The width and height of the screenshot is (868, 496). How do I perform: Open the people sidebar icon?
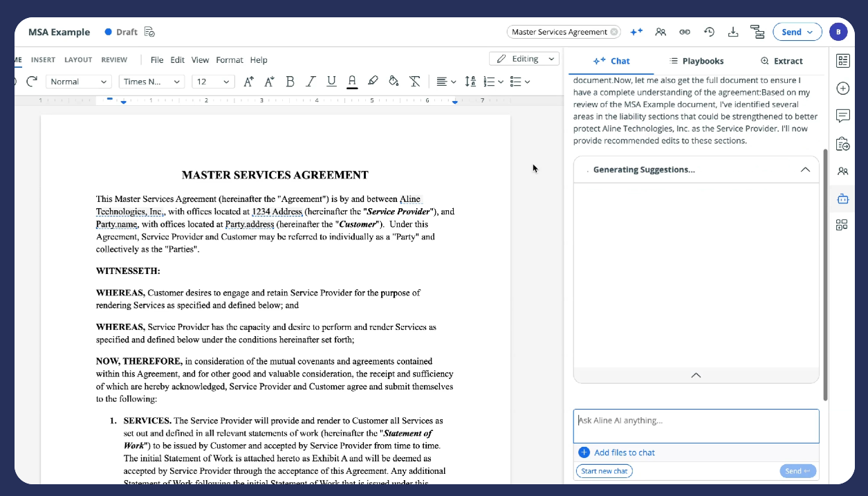(x=842, y=171)
